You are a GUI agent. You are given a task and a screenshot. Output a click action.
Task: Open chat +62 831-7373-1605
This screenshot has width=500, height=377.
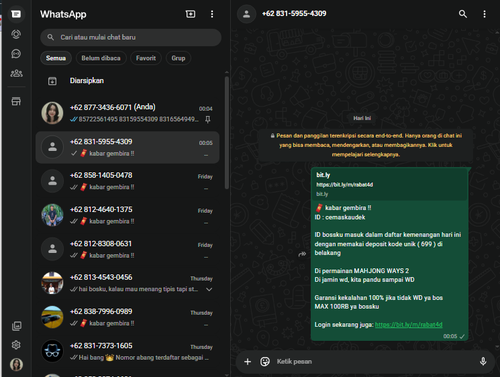(x=127, y=351)
